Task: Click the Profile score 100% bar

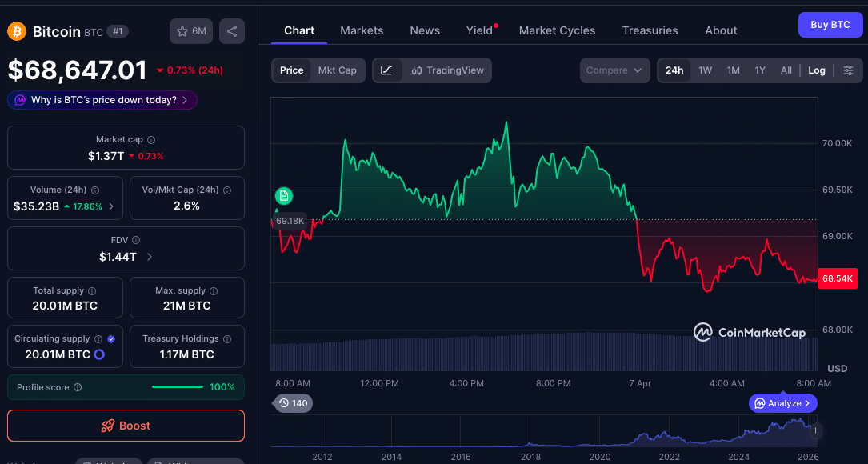Action: [177, 387]
